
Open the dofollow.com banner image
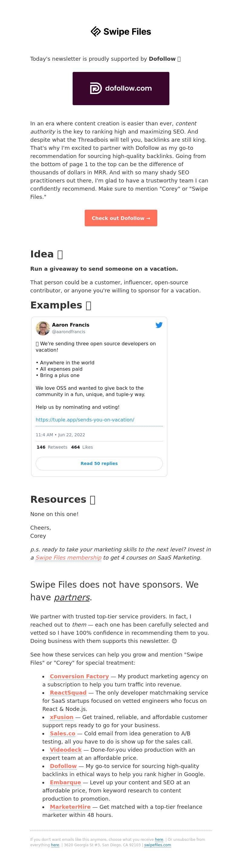(x=121, y=88)
